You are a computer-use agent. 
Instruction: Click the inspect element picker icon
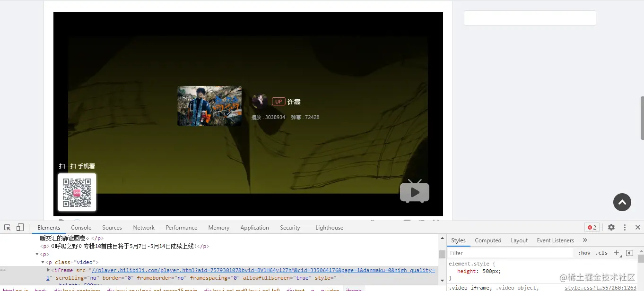[8, 227]
